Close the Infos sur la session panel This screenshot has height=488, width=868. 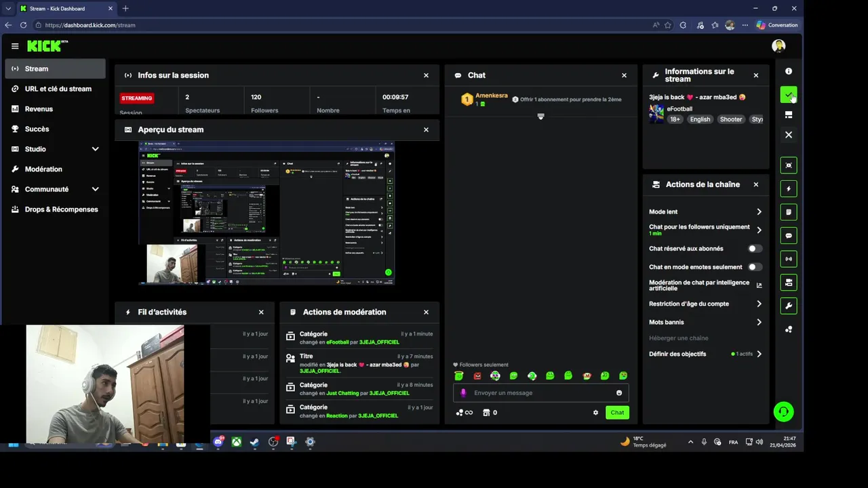click(426, 75)
